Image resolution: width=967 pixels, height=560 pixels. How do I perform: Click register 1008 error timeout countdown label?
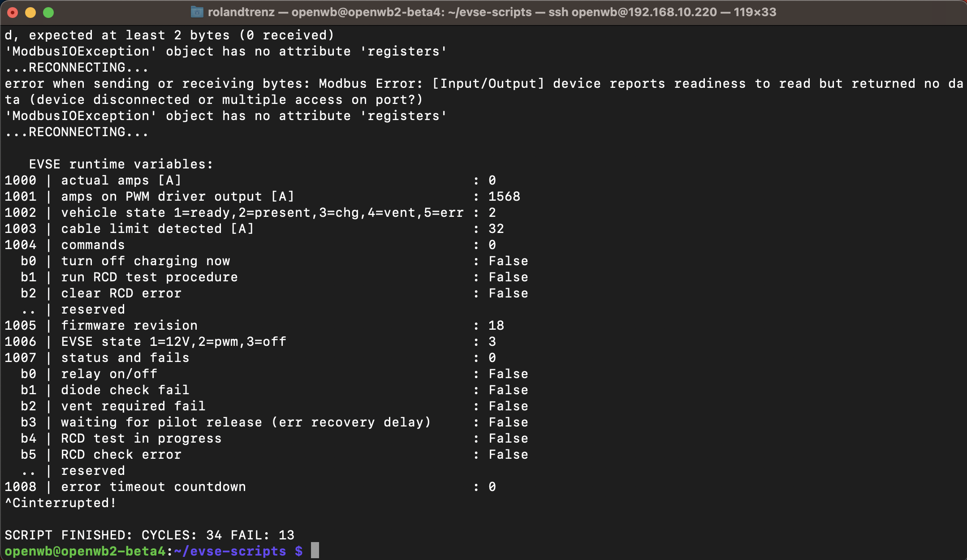point(153,487)
